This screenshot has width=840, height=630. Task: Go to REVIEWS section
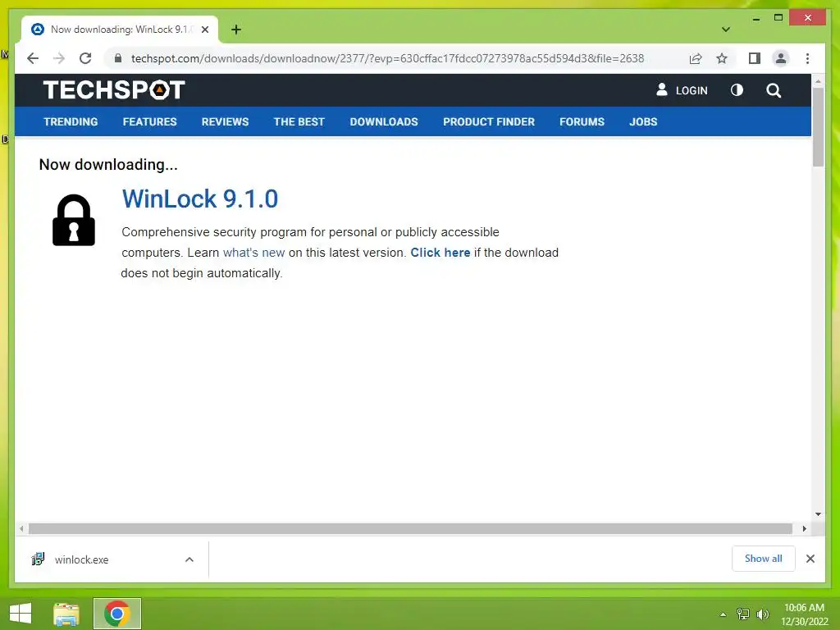pos(225,121)
